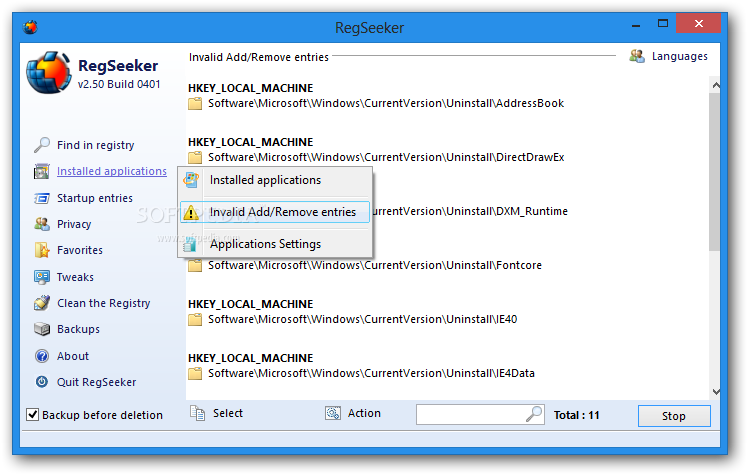The image size is (748, 475).
Task: Open the Action menu label
Action: [x=364, y=413]
